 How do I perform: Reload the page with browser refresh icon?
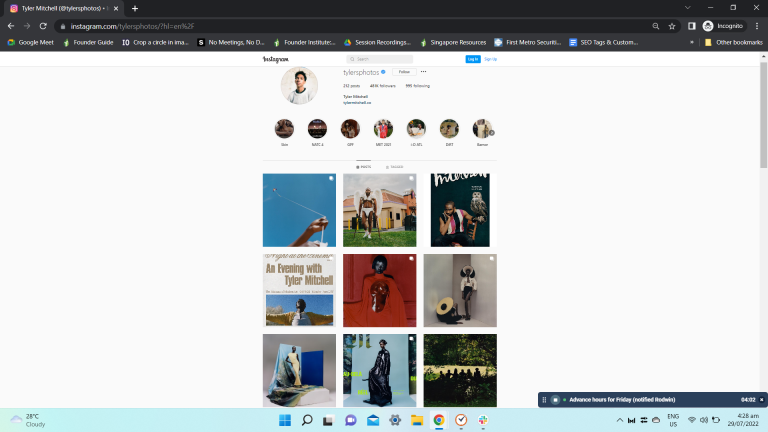(x=43, y=25)
